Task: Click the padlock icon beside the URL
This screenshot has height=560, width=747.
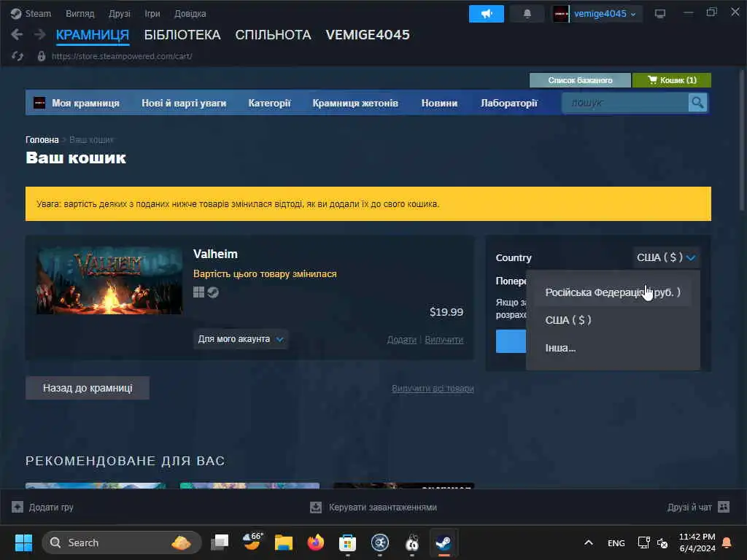Action: [x=42, y=56]
